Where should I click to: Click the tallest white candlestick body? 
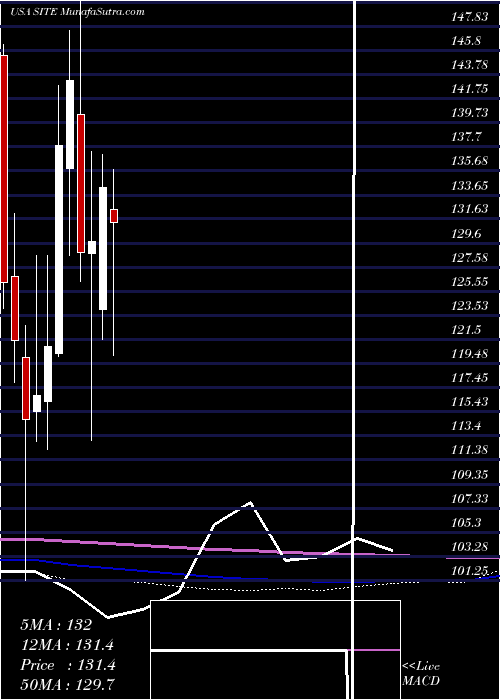[59, 250]
